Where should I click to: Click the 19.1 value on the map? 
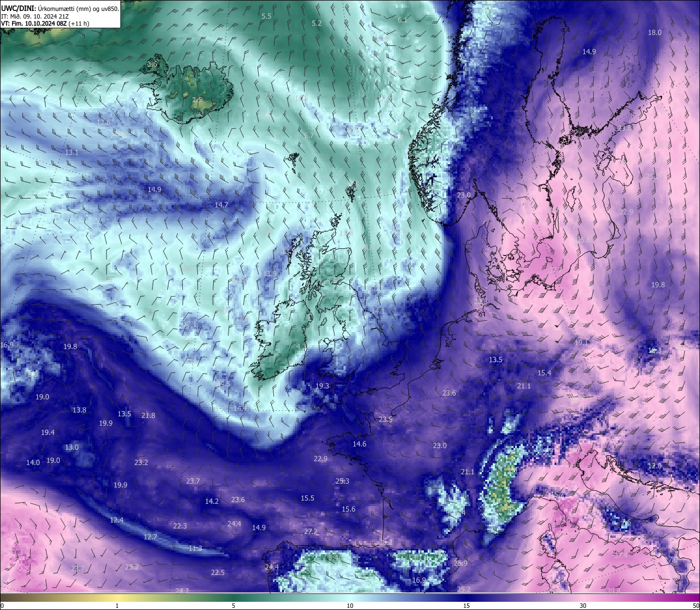[x=581, y=342]
